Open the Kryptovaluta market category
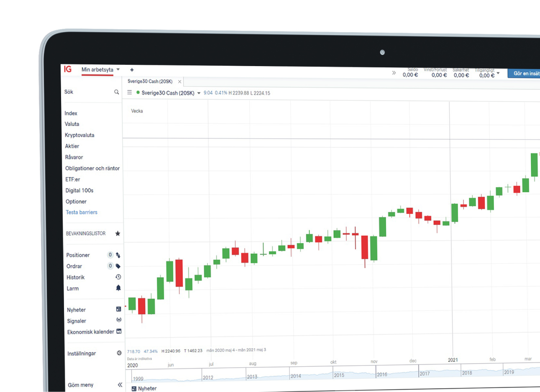The image size is (540, 392). point(79,135)
